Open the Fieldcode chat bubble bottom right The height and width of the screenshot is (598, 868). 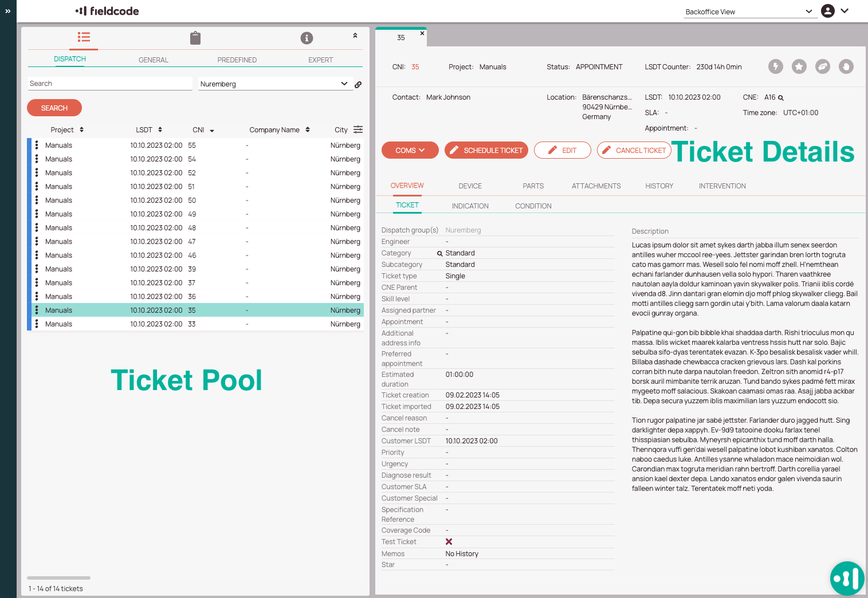click(x=847, y=579)
